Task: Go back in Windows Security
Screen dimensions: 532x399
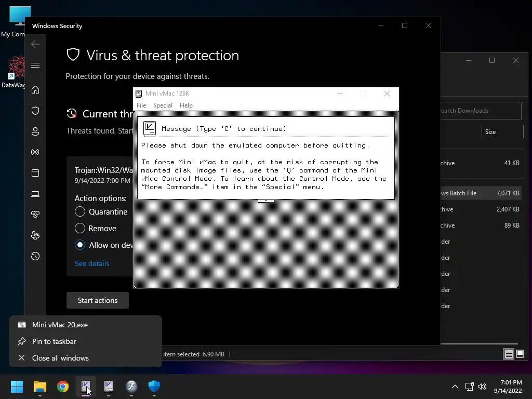Action: click(x=35, y=44)
